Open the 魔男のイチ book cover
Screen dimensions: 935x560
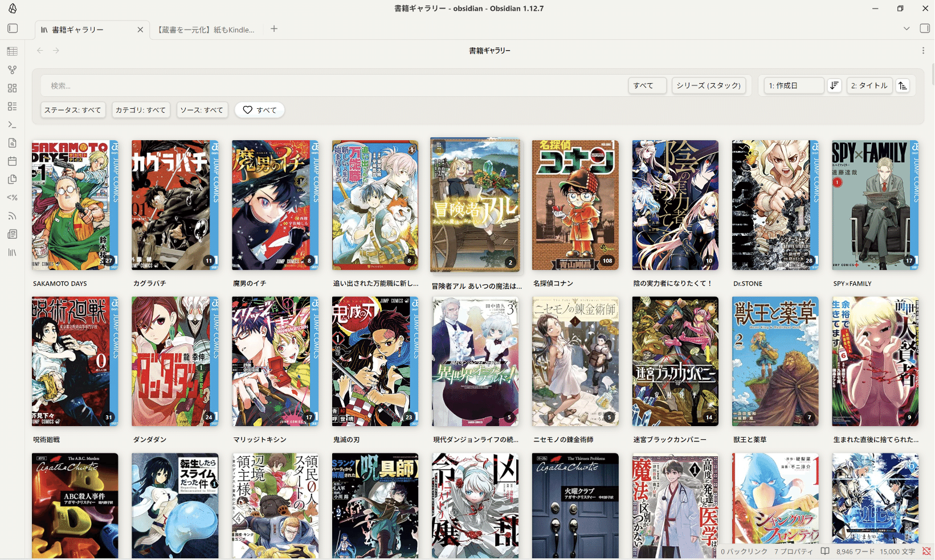pyautogui.click(x=275, y=205)
